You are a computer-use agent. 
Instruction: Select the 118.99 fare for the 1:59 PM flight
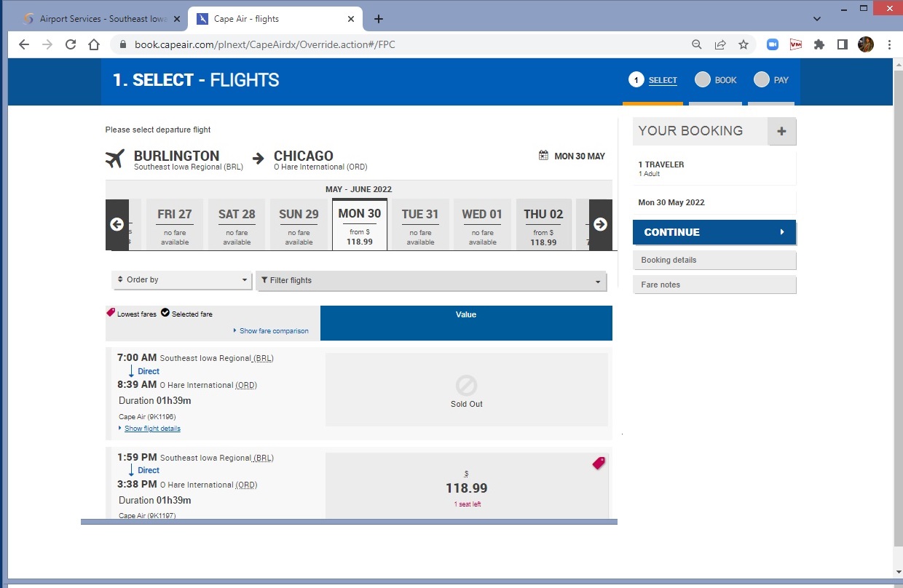[466, 488]
